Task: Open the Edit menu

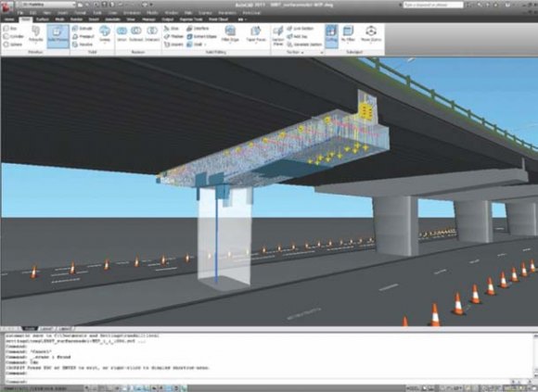Action: pyautogui.click(x=33, y=13)
